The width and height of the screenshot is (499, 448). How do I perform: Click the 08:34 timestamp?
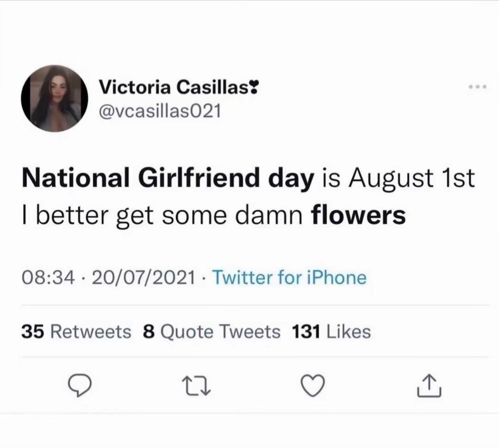click(x=49, y=278)
